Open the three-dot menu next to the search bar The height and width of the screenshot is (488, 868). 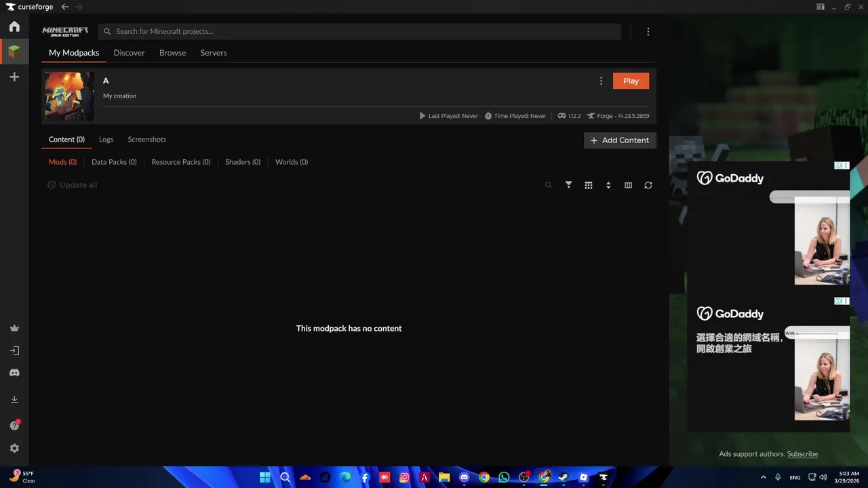point(648,32)
